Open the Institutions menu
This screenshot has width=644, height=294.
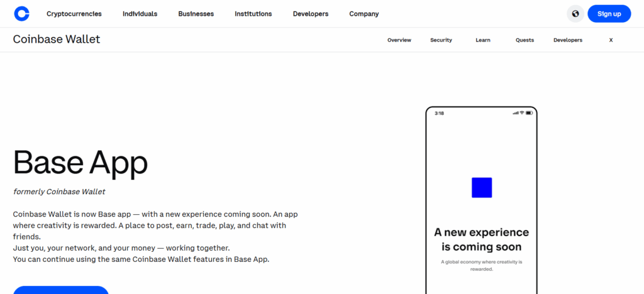coord(253,14)
